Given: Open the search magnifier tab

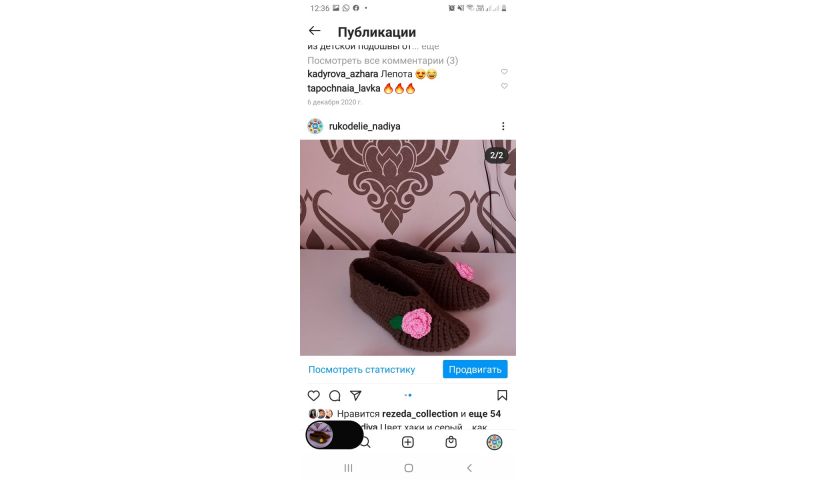Looking at the screenshot, I should [x=366, y=443].
